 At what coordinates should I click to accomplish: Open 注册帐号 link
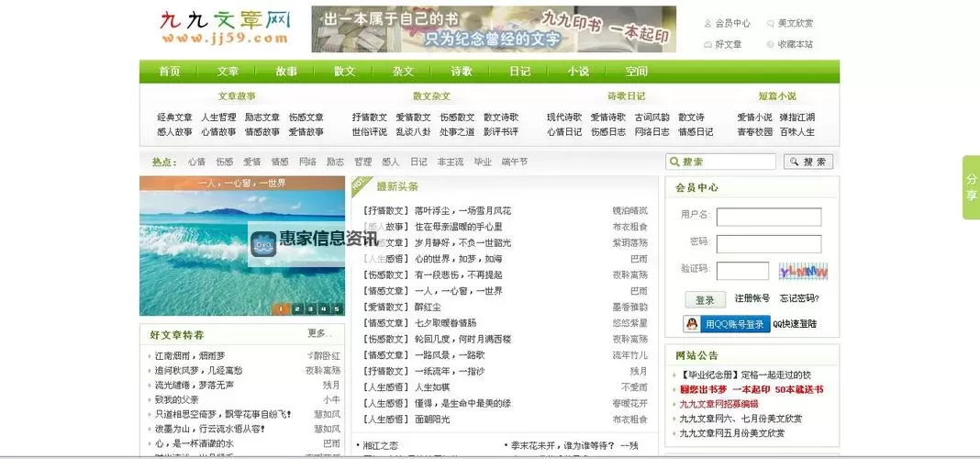pos(752,298)
